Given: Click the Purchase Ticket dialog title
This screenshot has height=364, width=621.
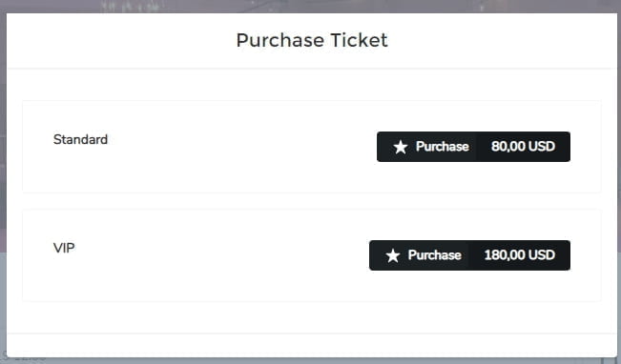Looking at the screenshot, I should (312, 40).
